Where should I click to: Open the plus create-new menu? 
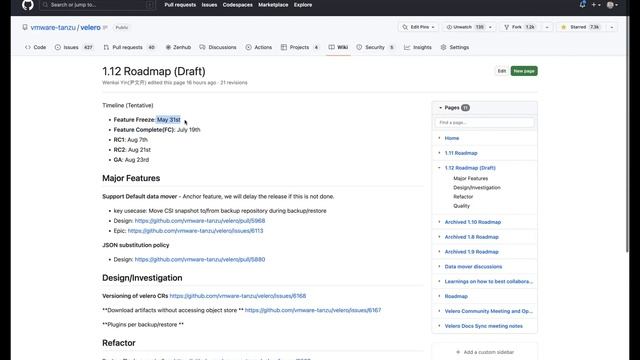596,5
